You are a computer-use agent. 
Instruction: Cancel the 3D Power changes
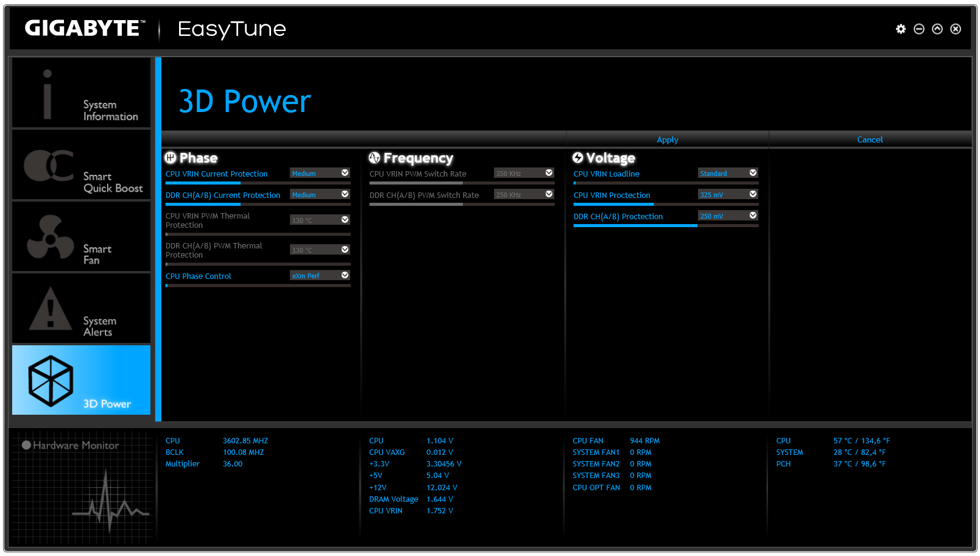tap(870, 139)
